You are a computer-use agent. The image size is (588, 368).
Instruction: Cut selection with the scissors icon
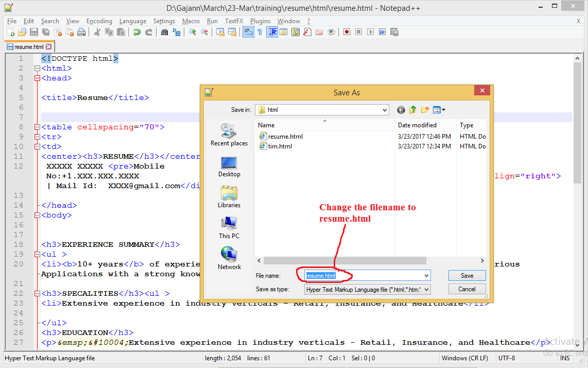point(97,32)
